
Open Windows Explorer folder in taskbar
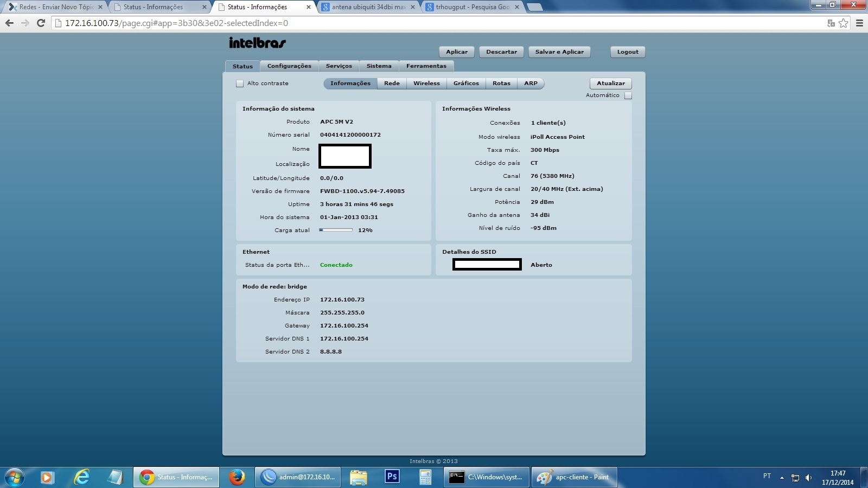(x=358, y=477)
